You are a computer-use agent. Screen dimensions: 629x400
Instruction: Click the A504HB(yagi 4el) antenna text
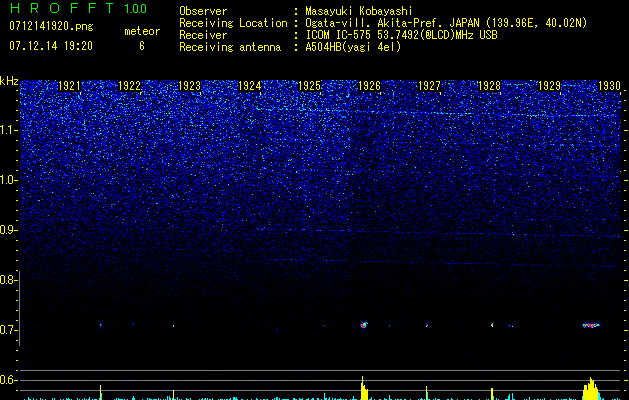coord(353,47)
